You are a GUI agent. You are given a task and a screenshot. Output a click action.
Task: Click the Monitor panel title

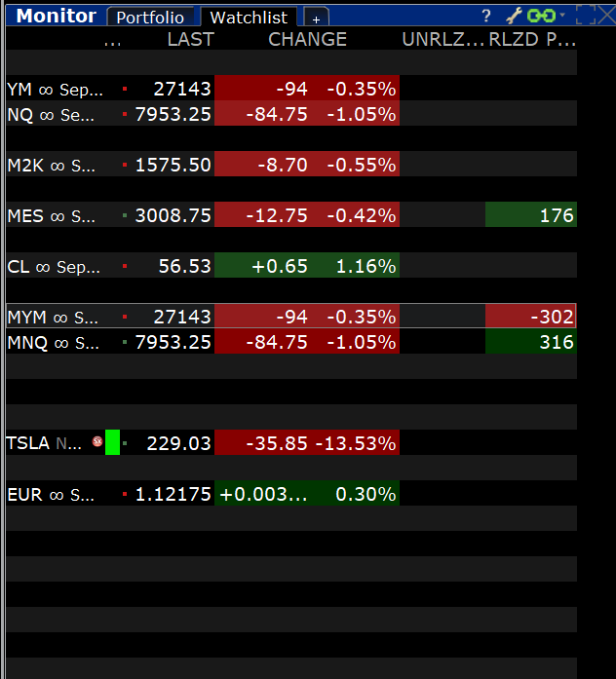[x=56, y=16]
